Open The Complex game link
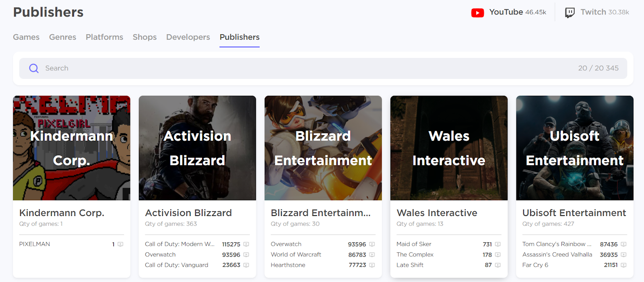This screenshot has width=644, height=282. tap(415, 255)
